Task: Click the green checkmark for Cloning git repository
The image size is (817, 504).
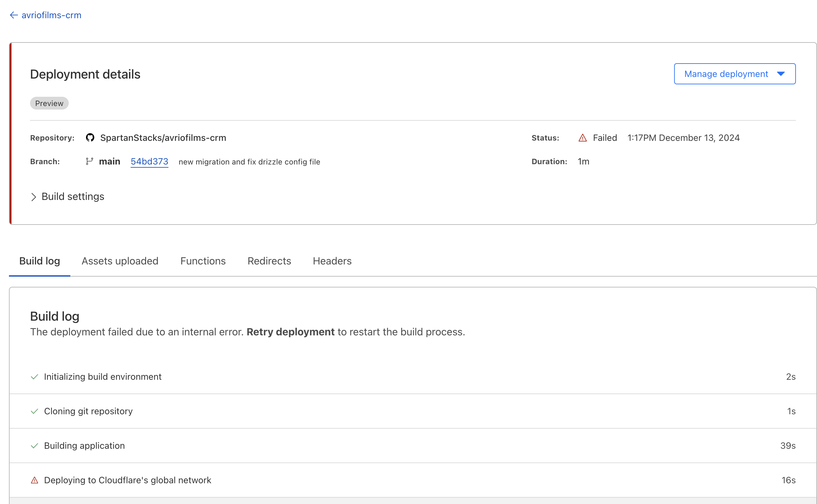Action: tap(35, 411)
